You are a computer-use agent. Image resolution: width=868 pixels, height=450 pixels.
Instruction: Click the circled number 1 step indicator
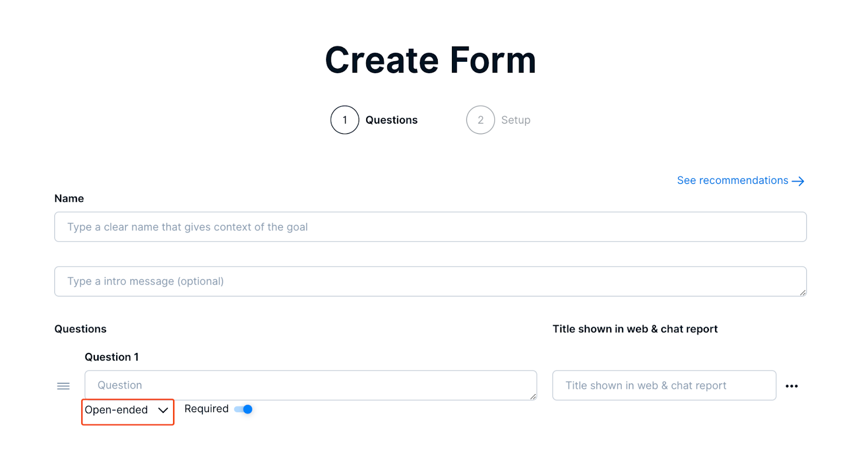click(x=344, y=120)
